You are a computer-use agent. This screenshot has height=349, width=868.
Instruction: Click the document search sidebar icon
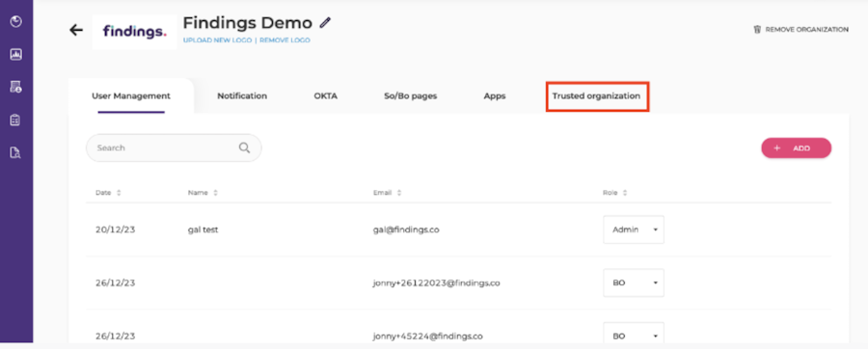(x=16, y=152)
